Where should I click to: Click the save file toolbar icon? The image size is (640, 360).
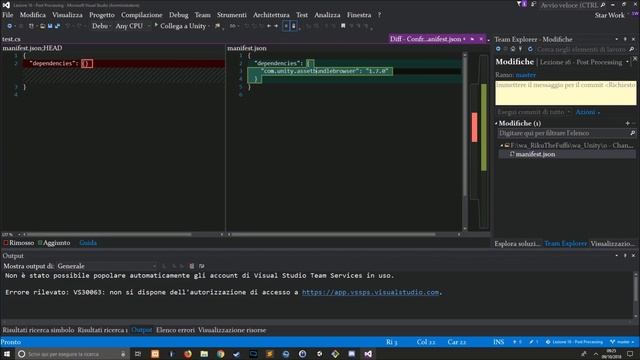tap(50, 26)
